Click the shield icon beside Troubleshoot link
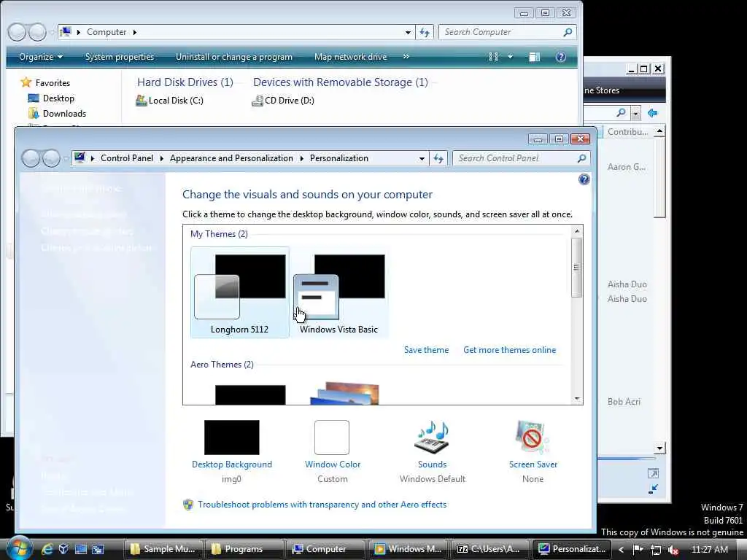 click(188, 505)
